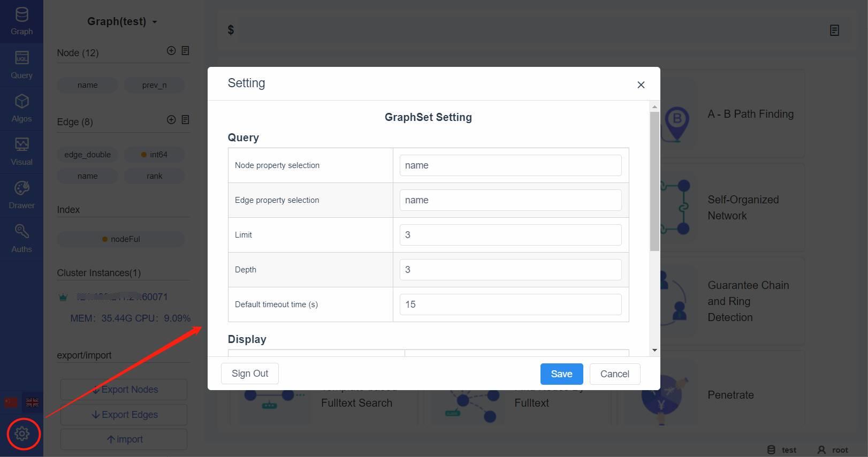Viewport: 868px width, 457px height.
Task: Open the Query sidebar section
Action: pyautogui.click(x=21, y=65)
